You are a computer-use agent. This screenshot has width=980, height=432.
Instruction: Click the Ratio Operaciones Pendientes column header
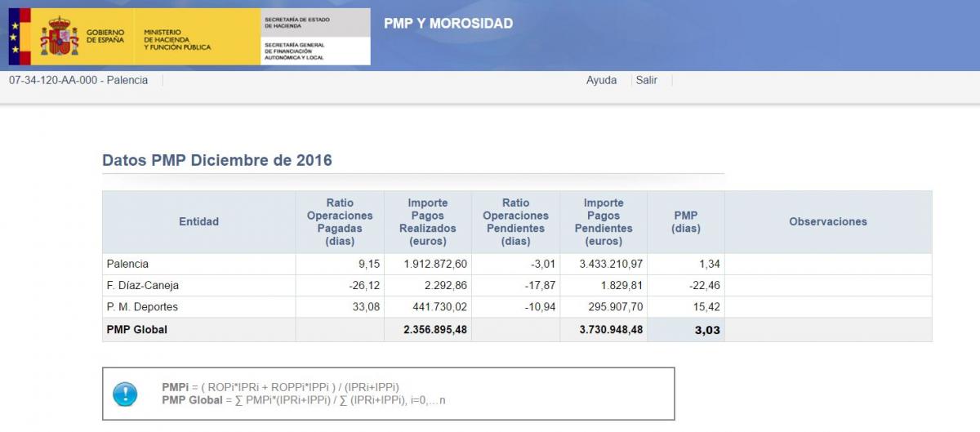(x=516, y=221)
